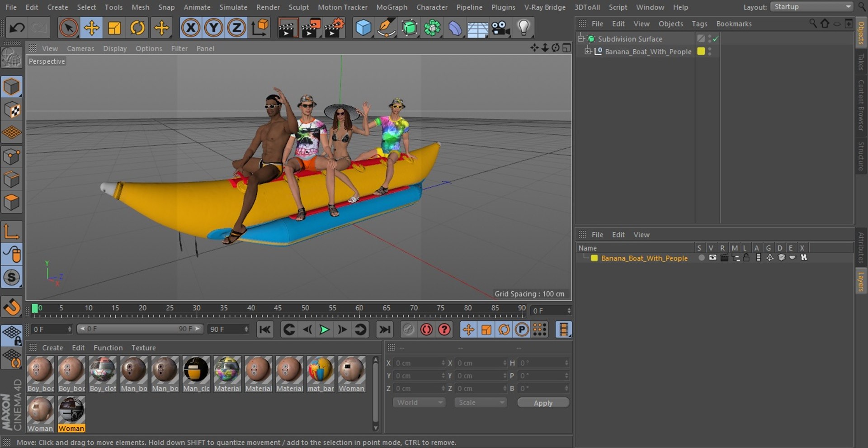The height and width of the screenshot is (448, 868).
Task: Activate the Scale tool
Action: tap(114, 28)
